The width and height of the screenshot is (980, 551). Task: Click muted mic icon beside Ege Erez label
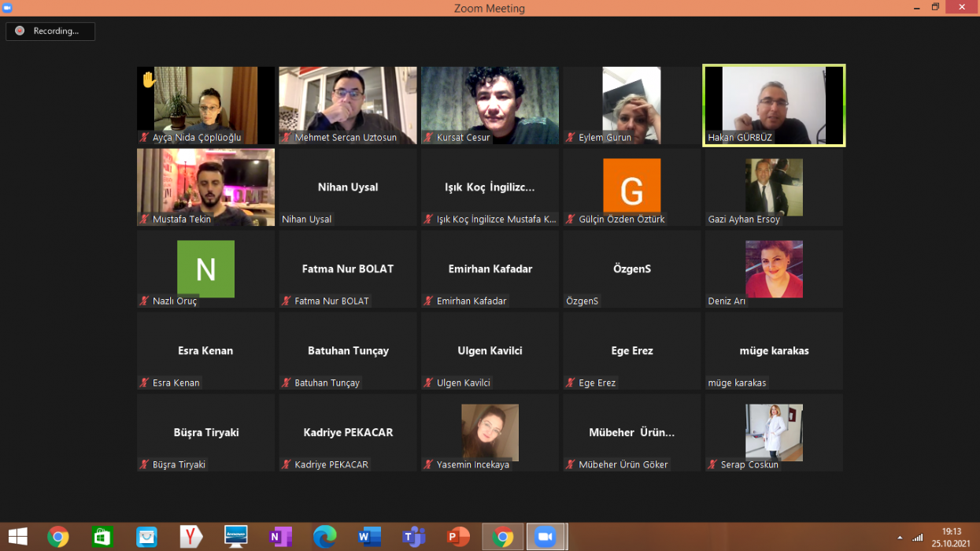(571, 383)
